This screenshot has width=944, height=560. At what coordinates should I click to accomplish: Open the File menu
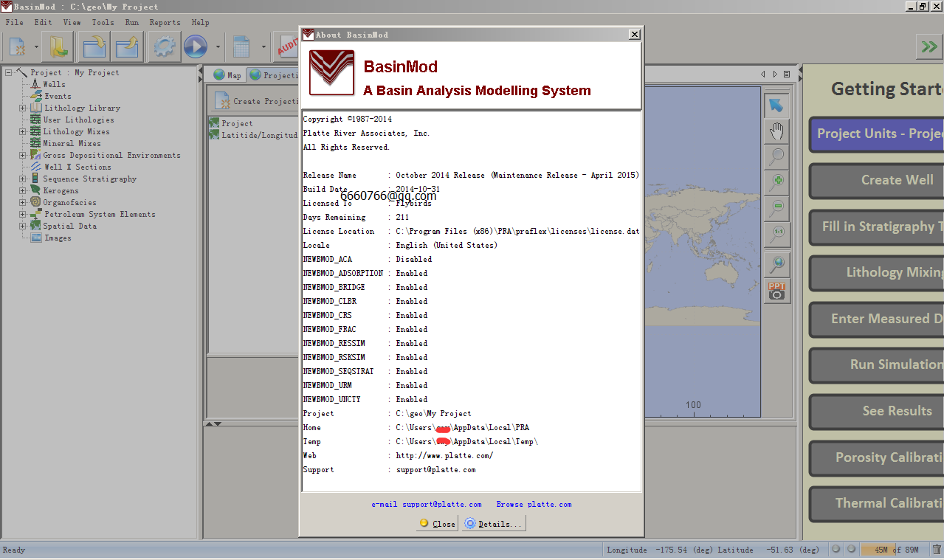15,22
